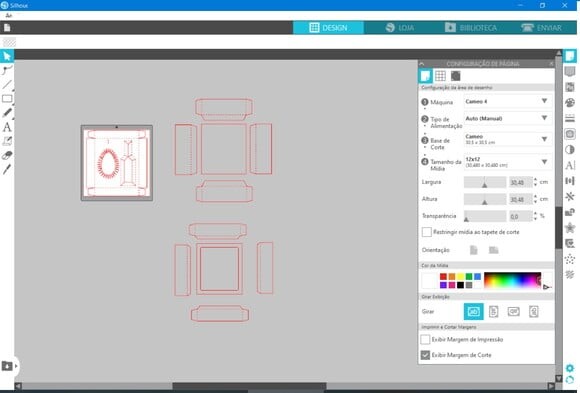Click the Altura slider track
Screen dimensions: 580x393
click(485, 199)
